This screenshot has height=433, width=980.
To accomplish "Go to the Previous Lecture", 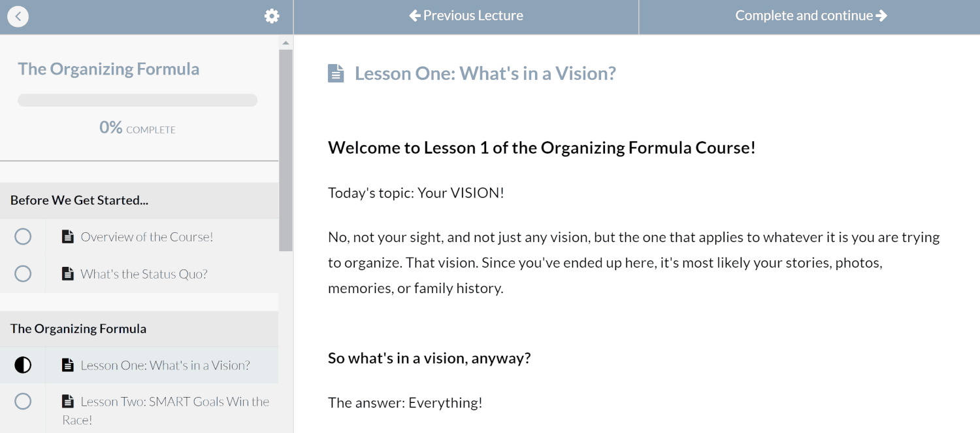I will [466, 16].
